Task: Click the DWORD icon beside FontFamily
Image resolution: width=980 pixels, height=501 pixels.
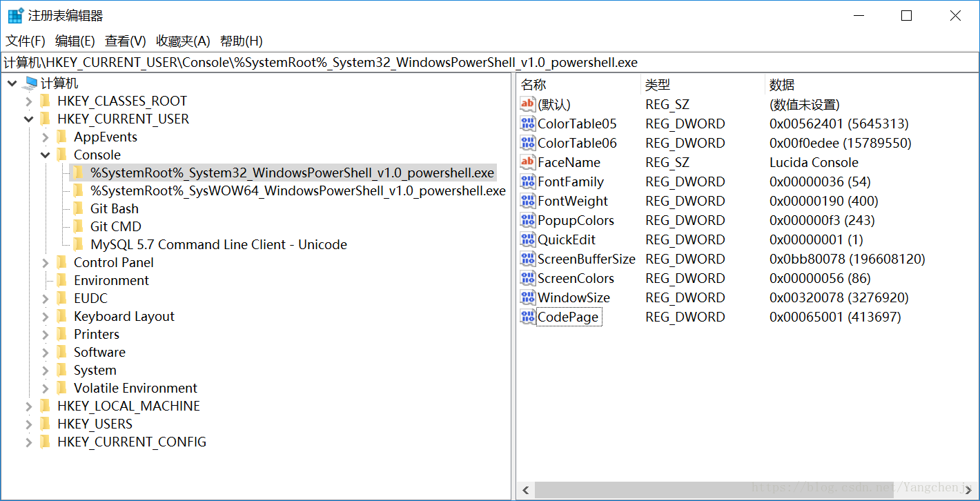Action: (528, 181)
